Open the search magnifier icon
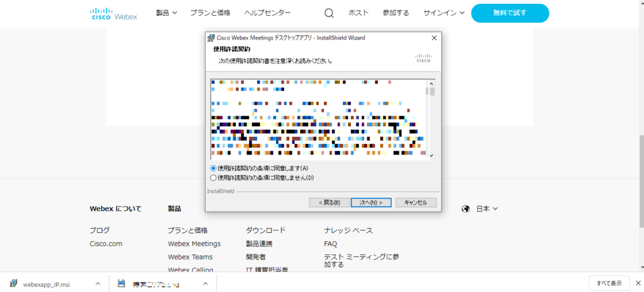 [329, 13]
